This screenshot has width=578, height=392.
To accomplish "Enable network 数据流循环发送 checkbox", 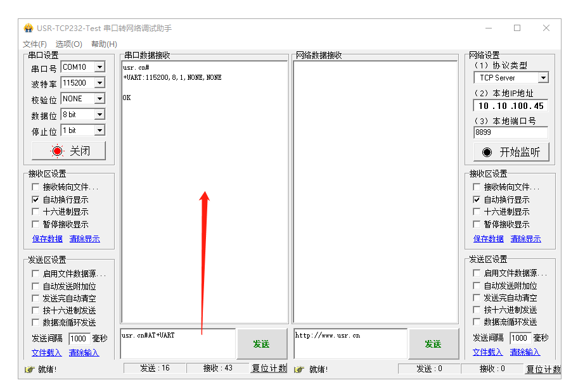I will pos(477,322).
